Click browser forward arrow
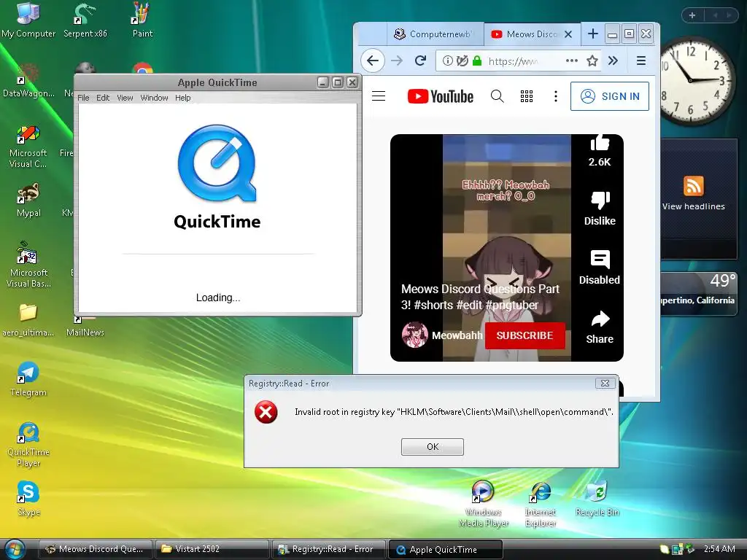 coord(396,61)
